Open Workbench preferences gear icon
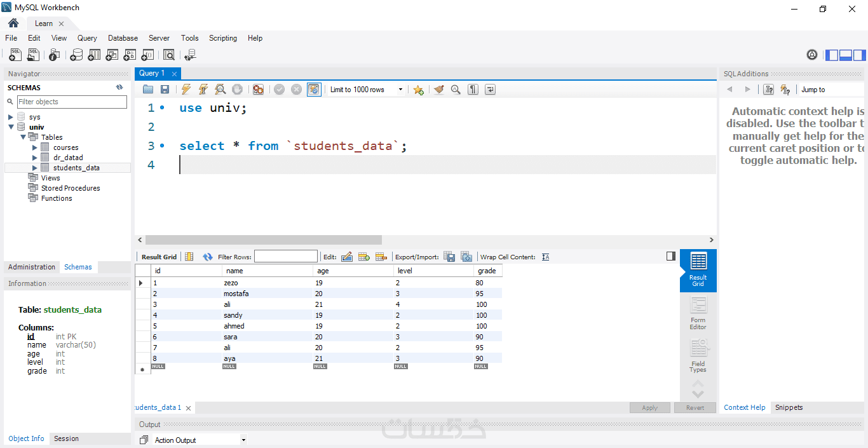 (812, 55)
